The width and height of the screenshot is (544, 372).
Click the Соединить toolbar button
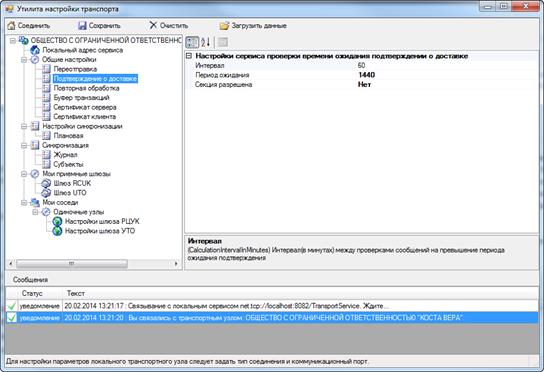click(x=29, y=25)
